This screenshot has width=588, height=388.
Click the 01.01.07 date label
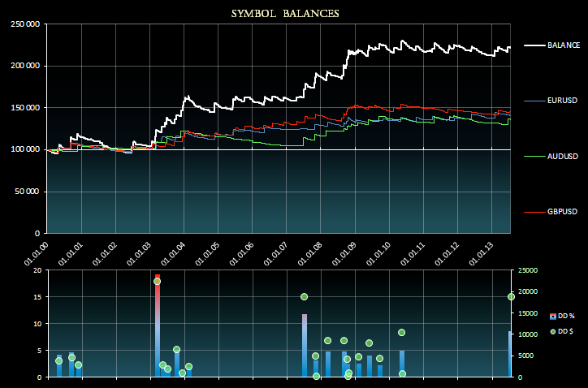275,254
